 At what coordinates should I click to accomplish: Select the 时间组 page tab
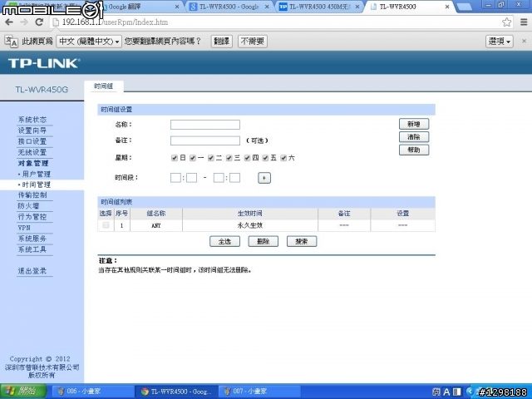tap(103, 86)
